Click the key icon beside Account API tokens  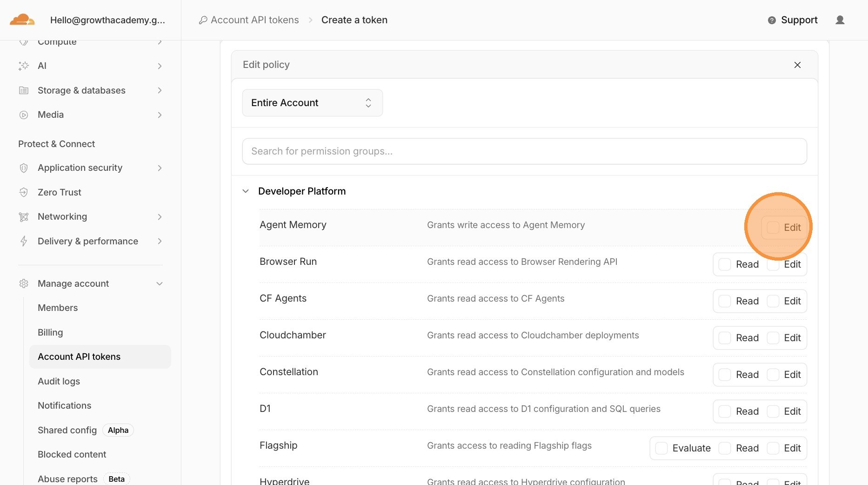[203, 20]
